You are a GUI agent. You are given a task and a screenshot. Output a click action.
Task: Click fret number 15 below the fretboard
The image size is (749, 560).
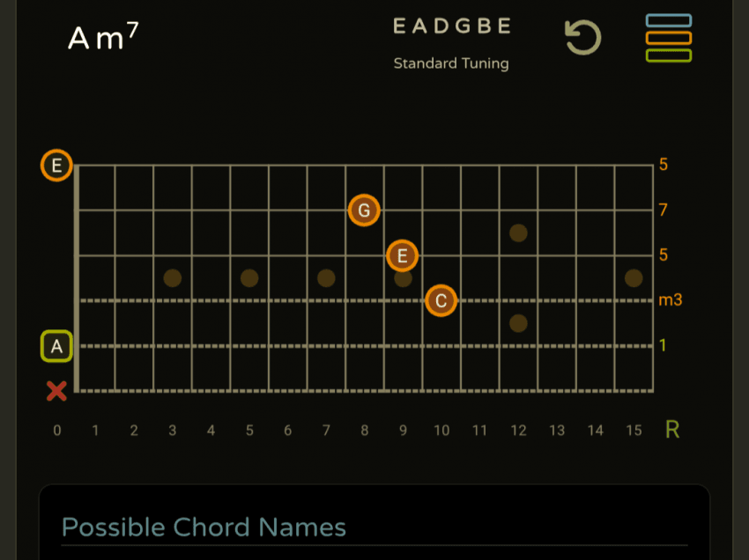633,431
